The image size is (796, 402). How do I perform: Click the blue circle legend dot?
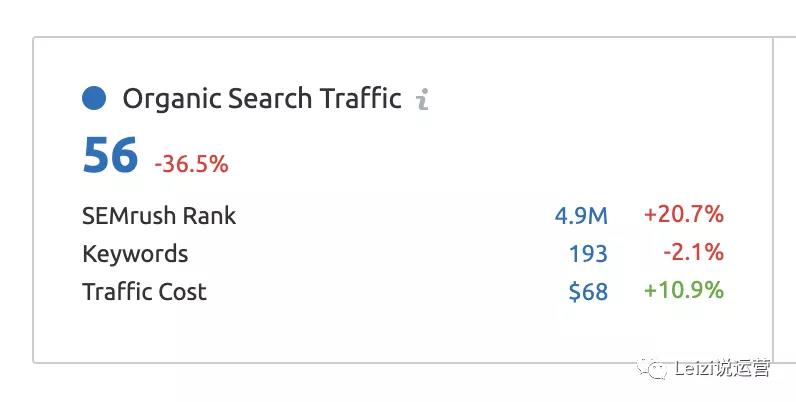pyautogui.click(x=94, y=98)
